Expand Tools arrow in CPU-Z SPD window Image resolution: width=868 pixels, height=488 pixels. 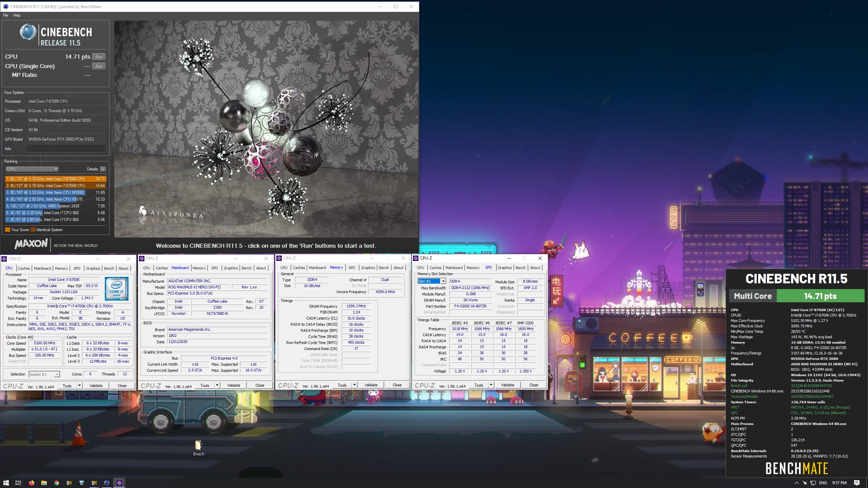(491, 385)
